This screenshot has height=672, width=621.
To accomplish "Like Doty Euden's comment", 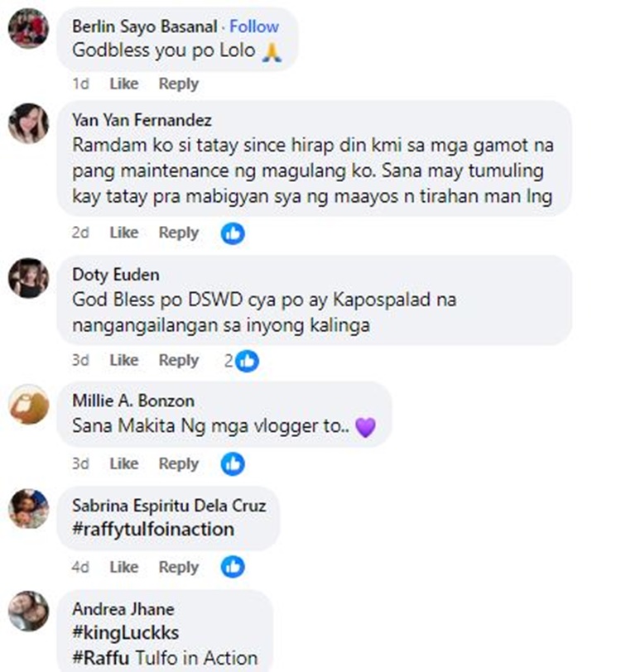I will click(124, 360).
